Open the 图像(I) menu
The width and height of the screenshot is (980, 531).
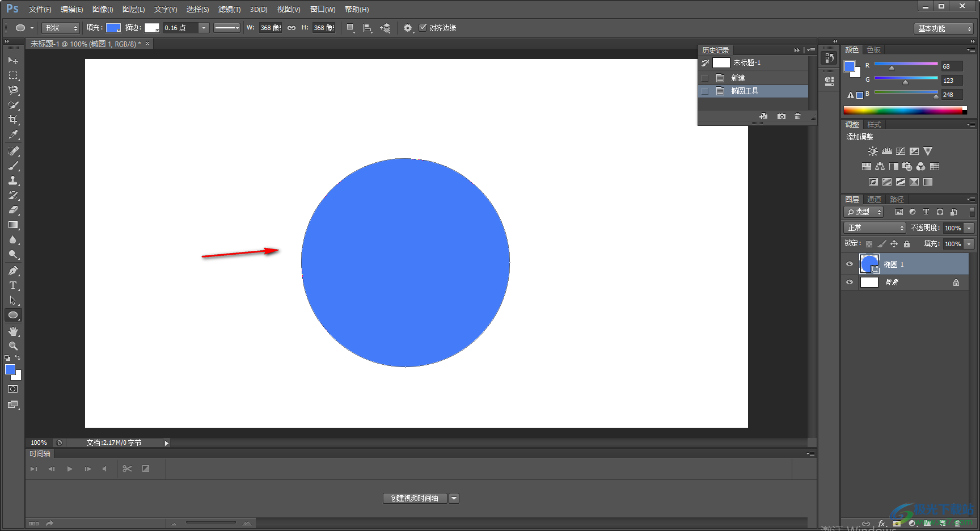click(x=103, y=9)
